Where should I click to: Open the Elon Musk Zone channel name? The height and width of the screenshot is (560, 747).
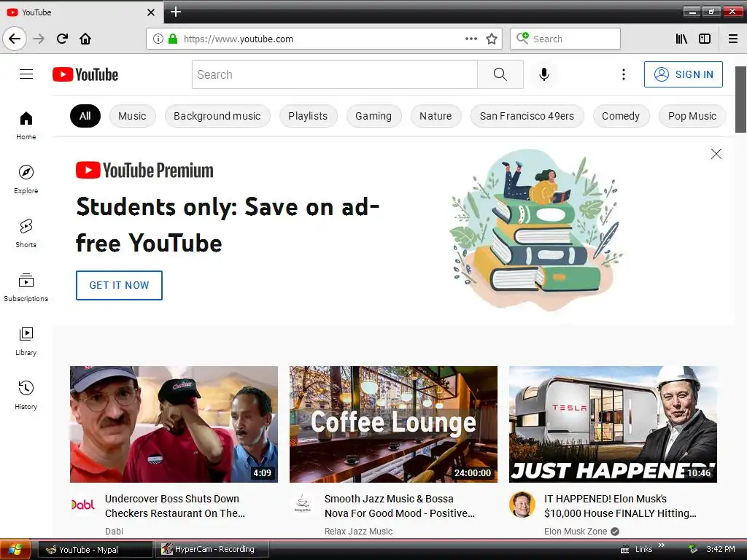click(x=576, y=531)
